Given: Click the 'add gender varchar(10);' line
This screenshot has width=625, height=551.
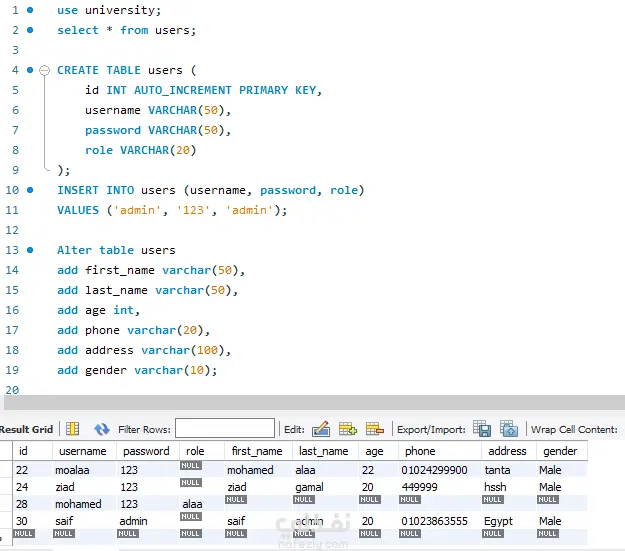Looking at the screenshot, I should coord(137,370).
